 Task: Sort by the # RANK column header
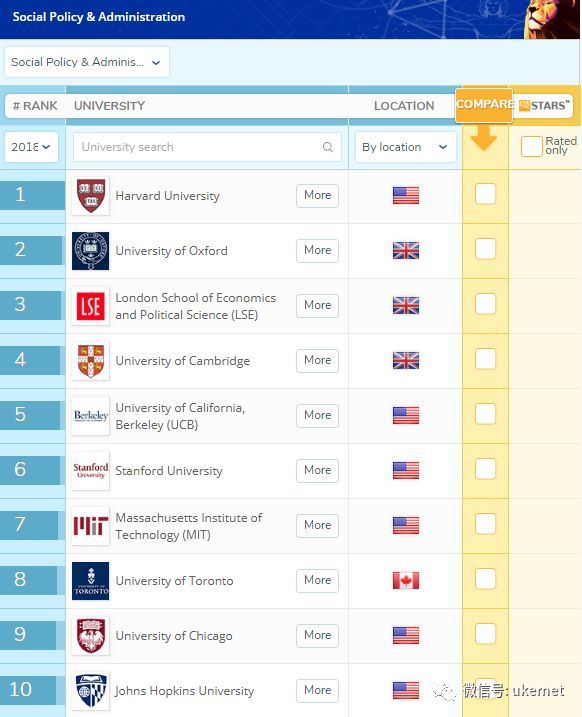click(35, 106)
